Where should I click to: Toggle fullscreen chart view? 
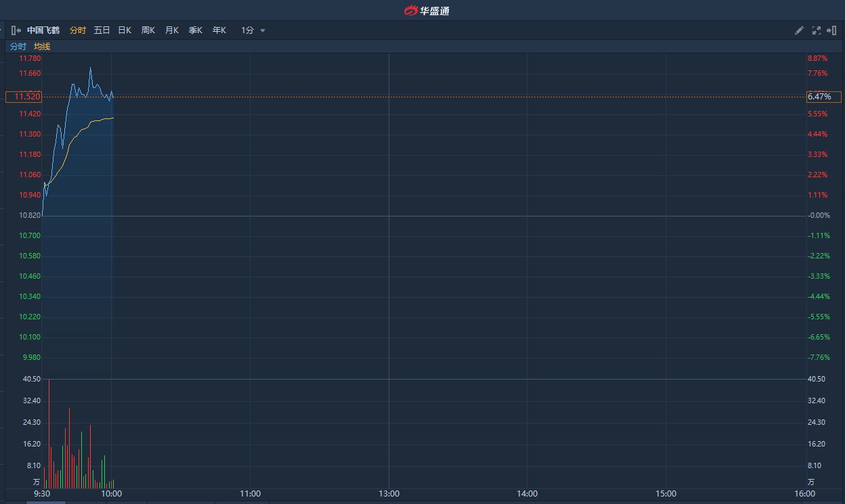click(816, 30)
